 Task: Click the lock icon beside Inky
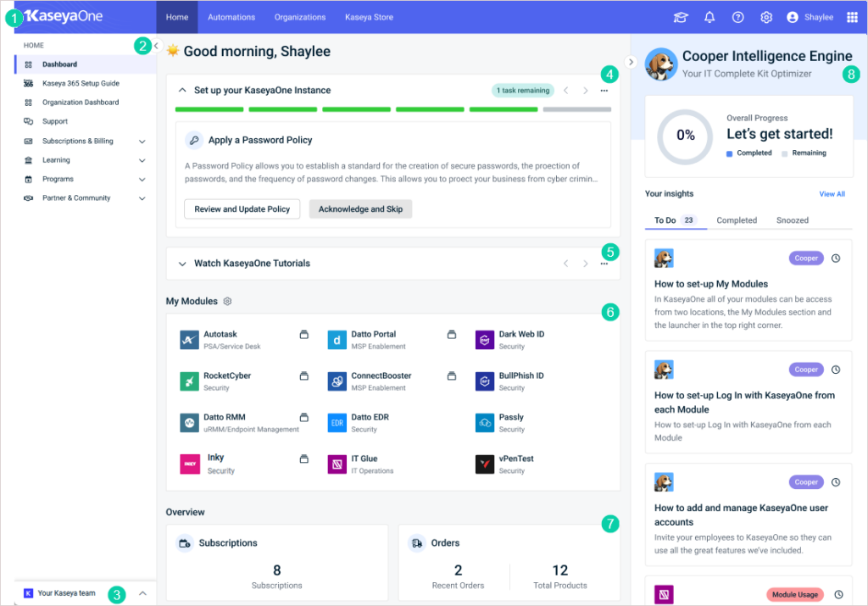coord(304,459)
